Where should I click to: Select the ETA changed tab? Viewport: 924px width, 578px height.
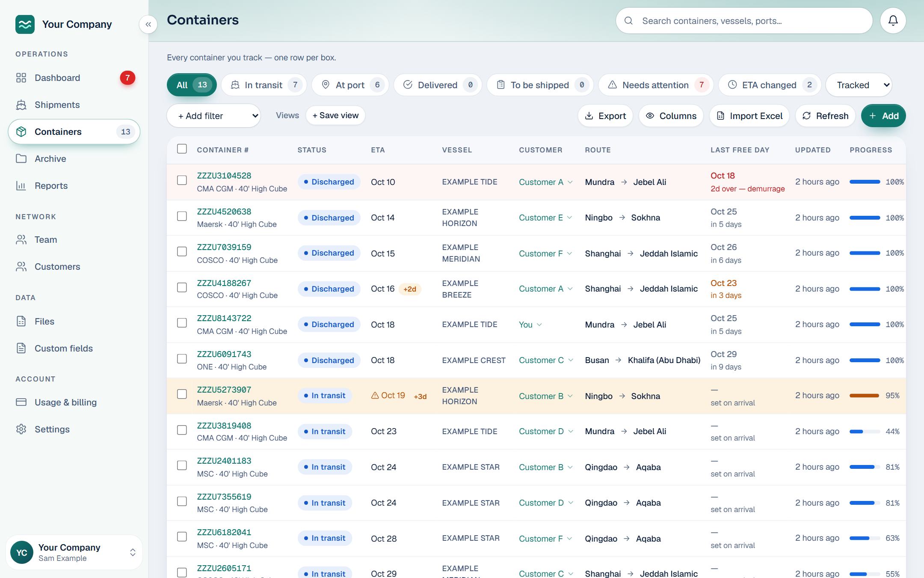coord(770,85)
